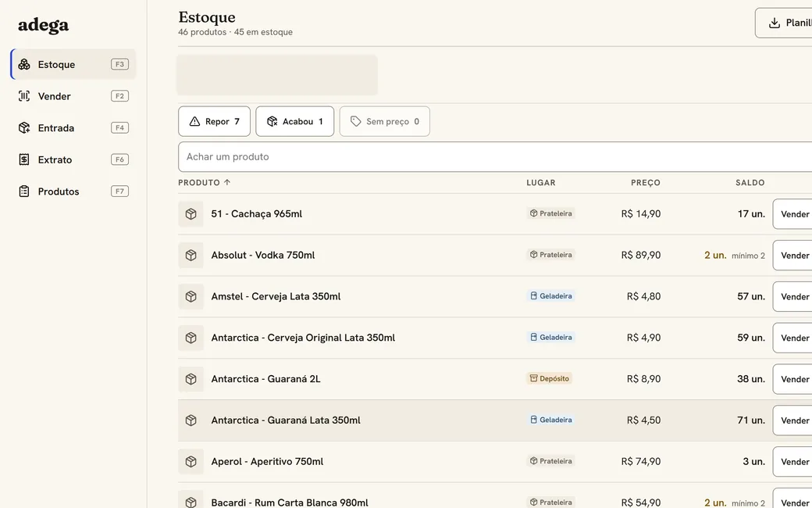Click the PREÇO column header
Viewport: 812px width, 508px height.
pyautogui.click(x=645, y=182)
